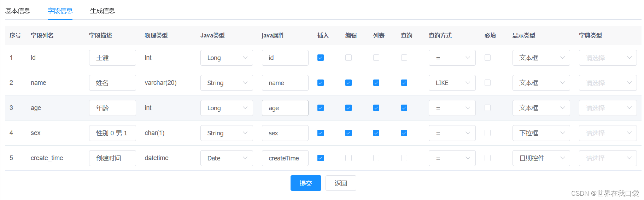Edit the 年龄 description field
Screen dimensions: 644x200
112,108
